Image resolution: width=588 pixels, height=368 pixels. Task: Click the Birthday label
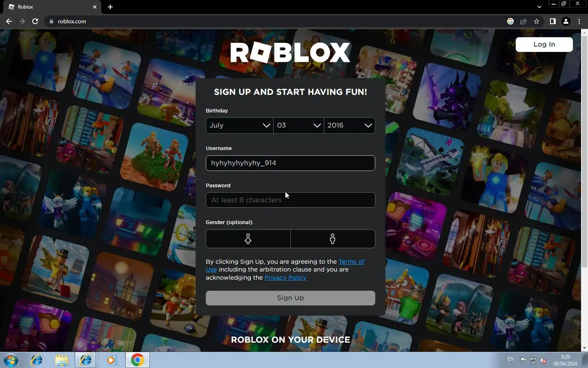point(217,111)
